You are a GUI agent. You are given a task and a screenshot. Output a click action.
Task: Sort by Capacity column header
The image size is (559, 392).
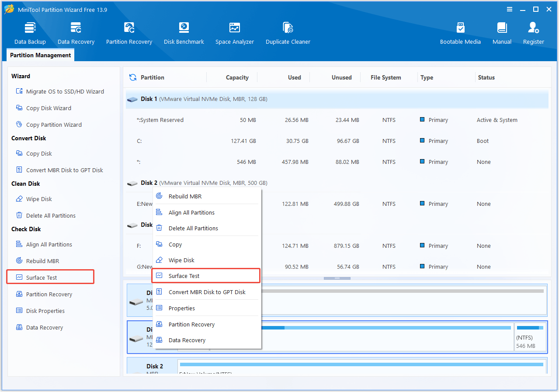pyautogui.click(x=237, y=77)
